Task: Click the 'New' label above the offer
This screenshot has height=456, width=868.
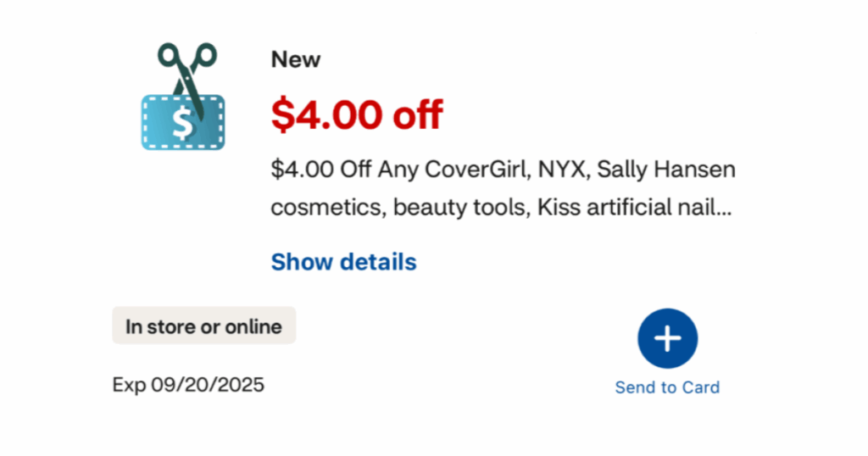Action: 296,60
